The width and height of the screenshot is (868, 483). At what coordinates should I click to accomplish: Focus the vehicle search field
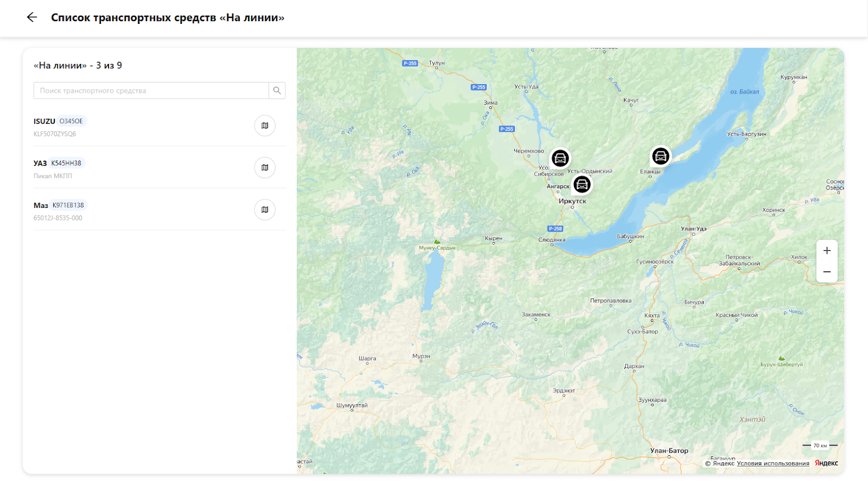coord(151,91)
